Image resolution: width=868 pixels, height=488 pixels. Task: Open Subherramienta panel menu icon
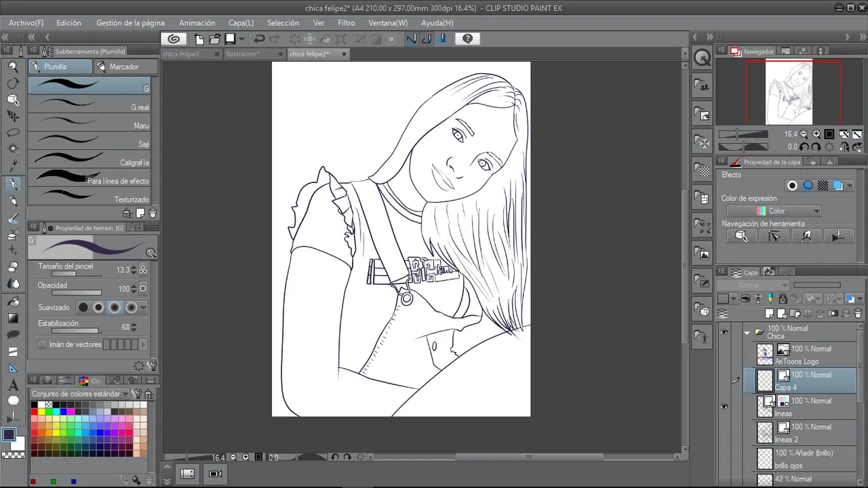coord(34,52)
